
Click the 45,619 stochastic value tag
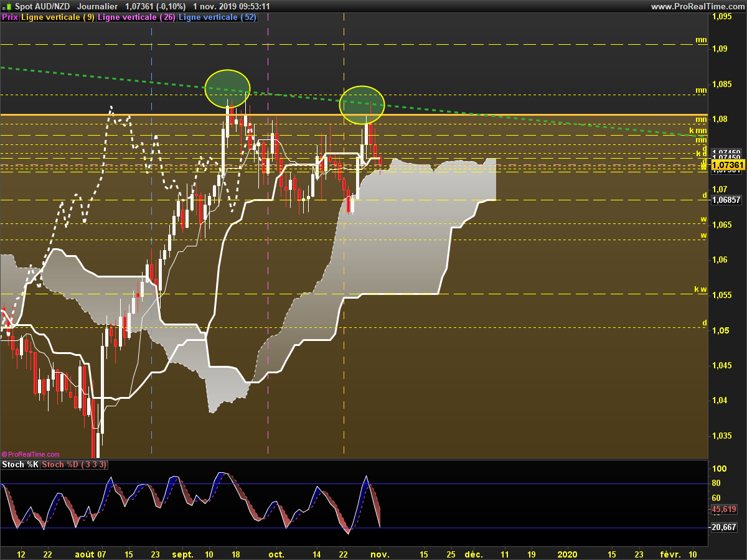(x=723, y=509)
